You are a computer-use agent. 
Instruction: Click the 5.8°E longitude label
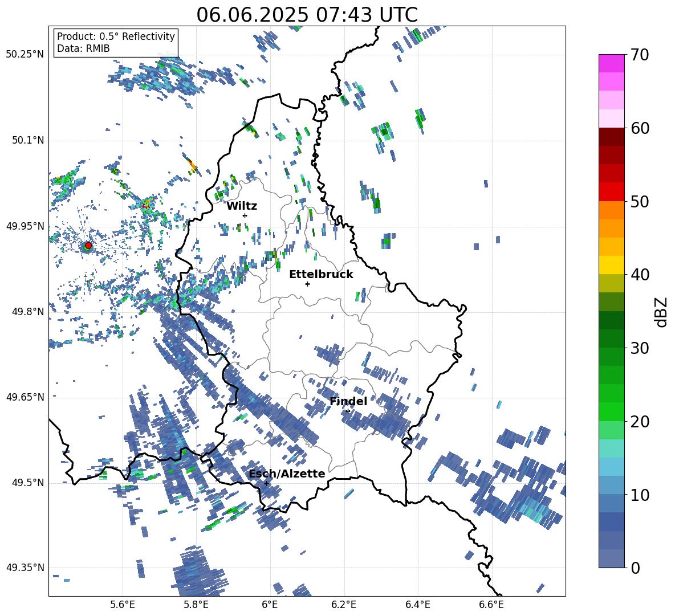coord(196,605)
